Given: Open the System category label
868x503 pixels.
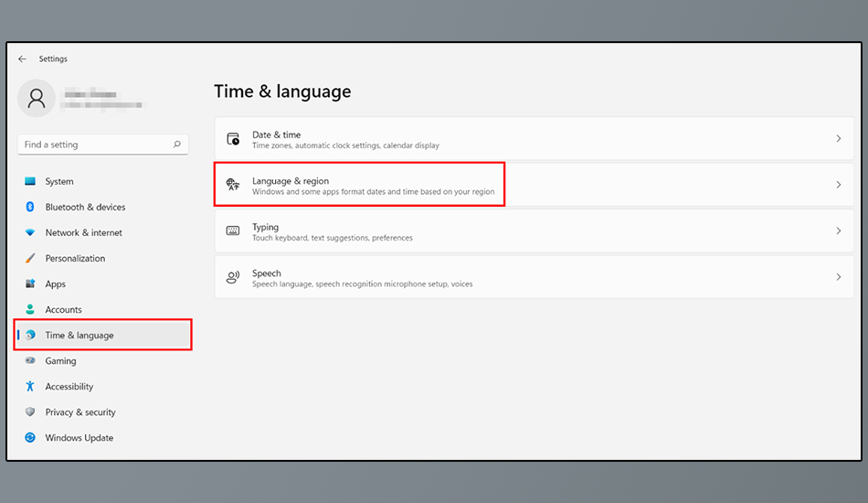Looking at the screenshot, I should pos(59,181).
